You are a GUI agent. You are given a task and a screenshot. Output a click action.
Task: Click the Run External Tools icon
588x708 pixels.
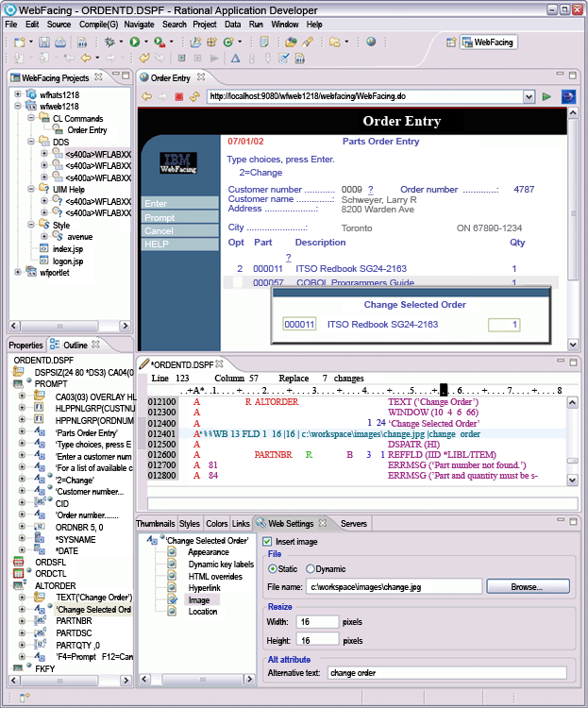pyautogui.click(x=159, y=42)
